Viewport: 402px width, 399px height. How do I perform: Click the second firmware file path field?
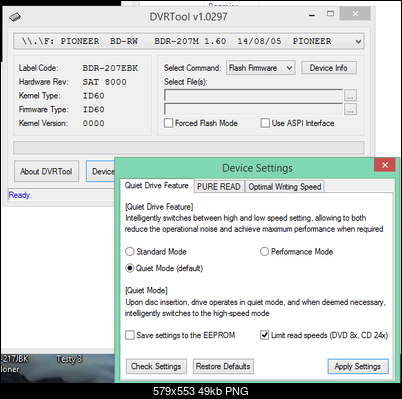point(253,109)
